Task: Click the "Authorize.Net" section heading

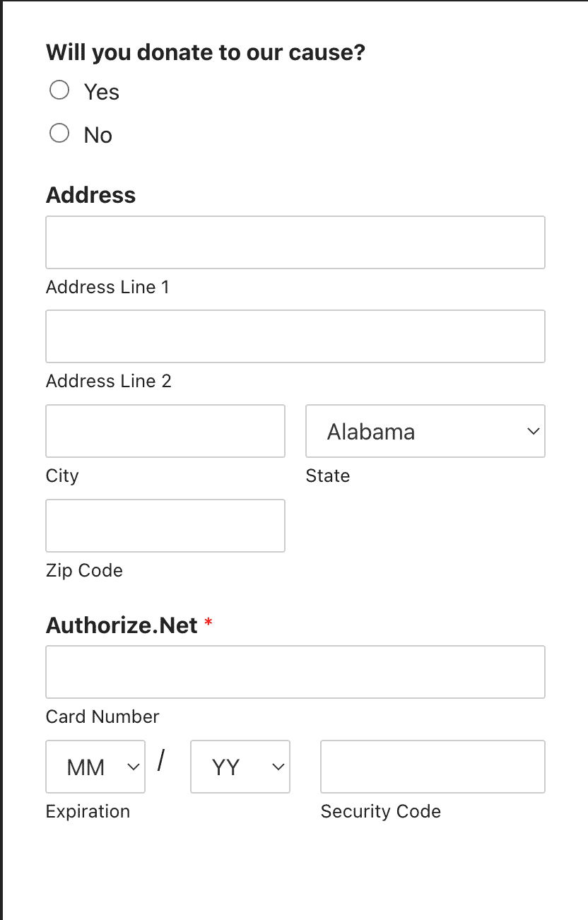Action: (x=121, y=625)
